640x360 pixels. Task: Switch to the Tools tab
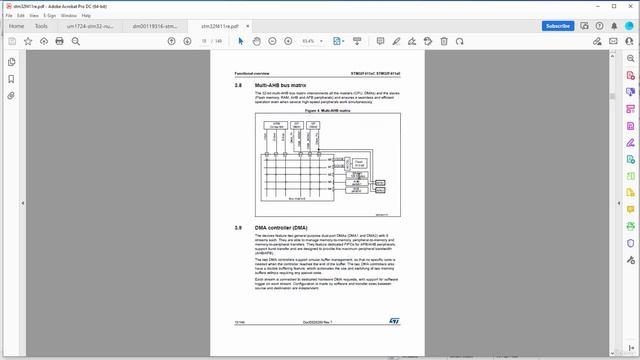click(41, 26)
